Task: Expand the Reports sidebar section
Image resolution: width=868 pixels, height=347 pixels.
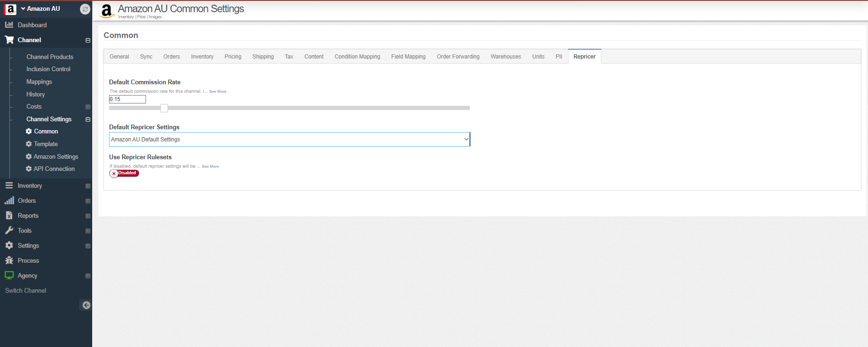Action: [88, 216]
